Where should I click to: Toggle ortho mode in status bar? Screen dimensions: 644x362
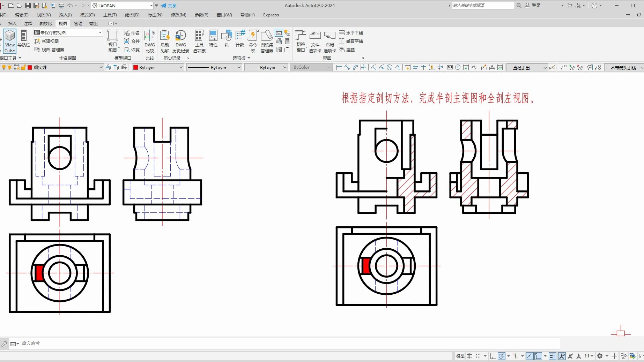point(493,356)
